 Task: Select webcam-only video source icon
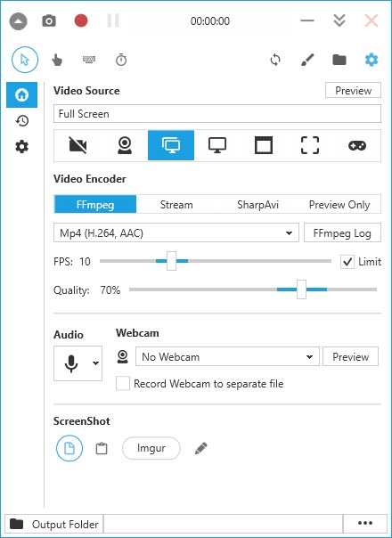pos(125,145)
